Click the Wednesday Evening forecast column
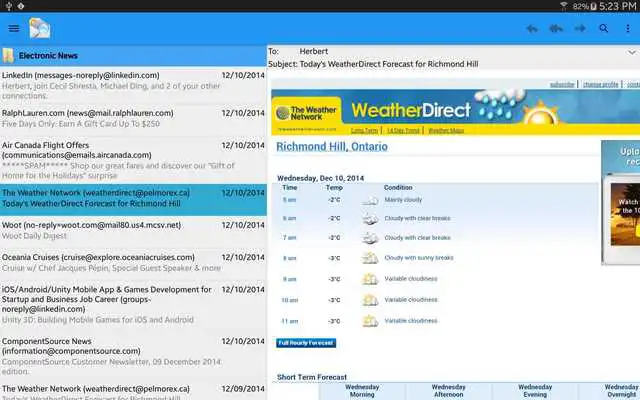 pyautogui.click(x=535, y=391)
